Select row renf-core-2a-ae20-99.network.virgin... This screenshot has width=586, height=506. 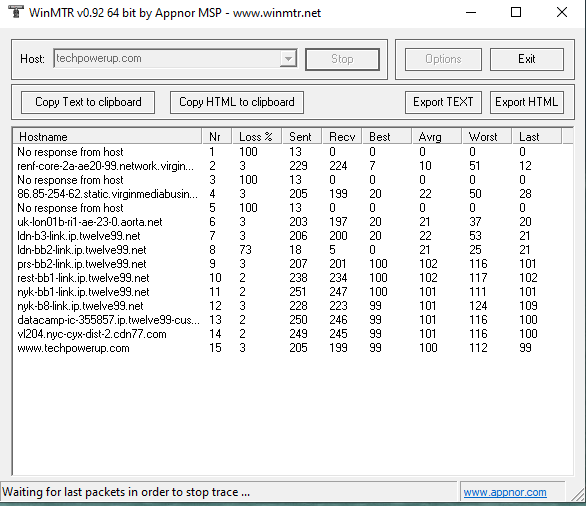tap(287, 166)
